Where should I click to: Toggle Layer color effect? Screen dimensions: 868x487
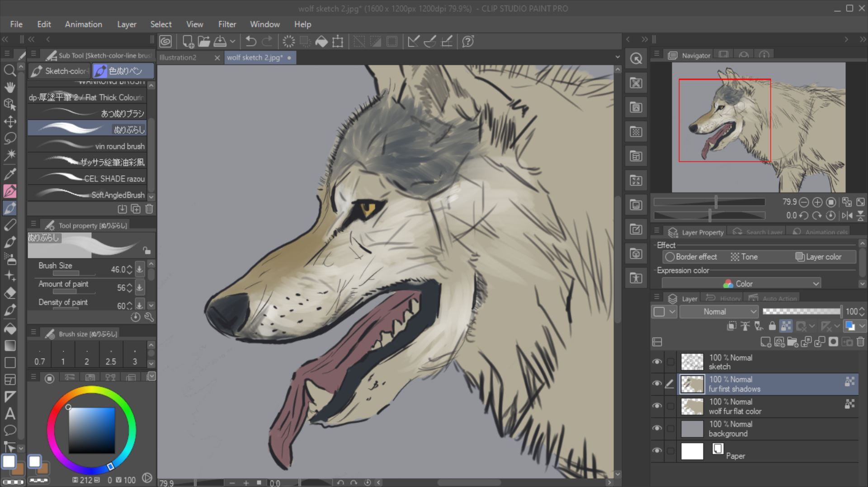(x=819, y=257)
